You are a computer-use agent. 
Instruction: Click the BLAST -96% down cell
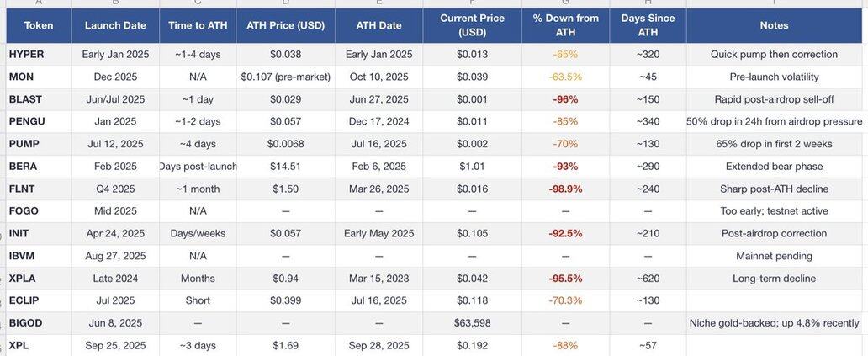566,99
